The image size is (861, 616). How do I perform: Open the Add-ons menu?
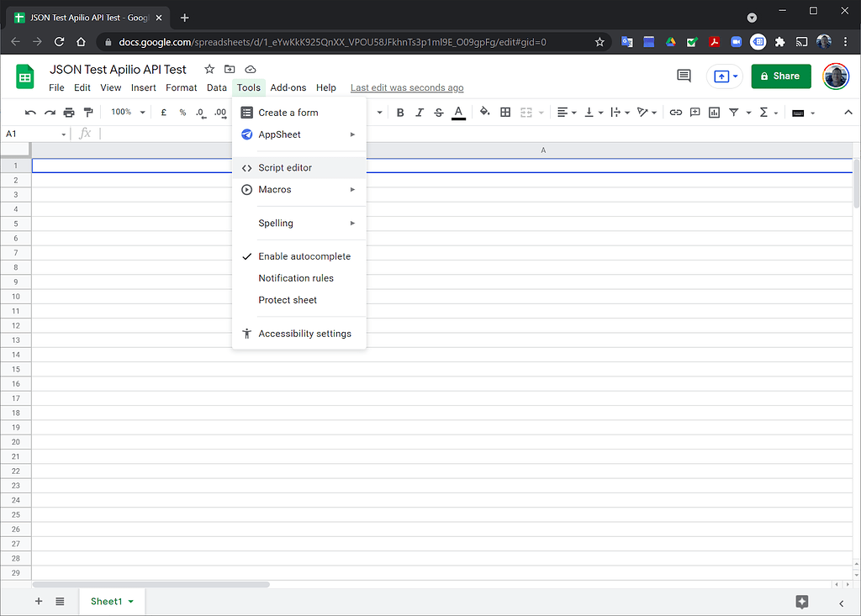288,87
